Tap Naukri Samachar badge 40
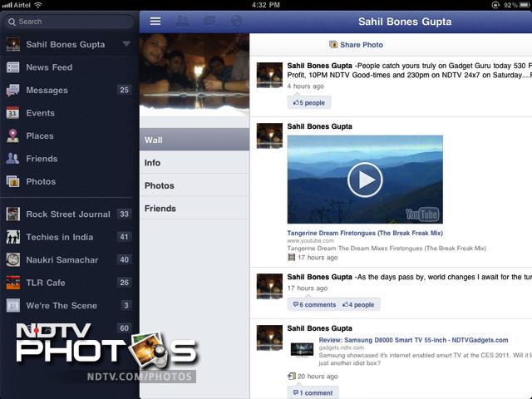Image resolution: width=532 pixels, height=399 pixels. (124, 259)
